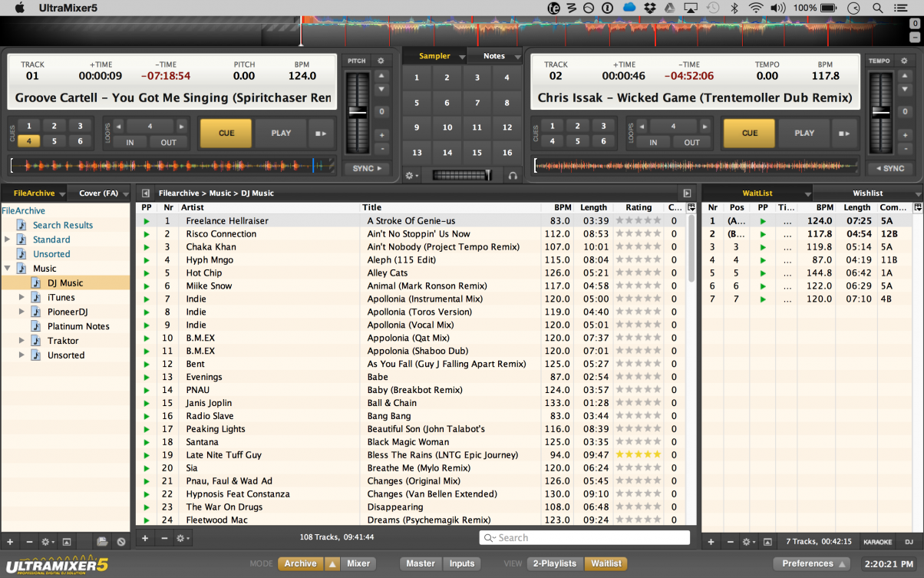Remove item in FileArchive panel bottom bar
The height and width of the screenshot is (578, 924).
click(x=29, y=542)
